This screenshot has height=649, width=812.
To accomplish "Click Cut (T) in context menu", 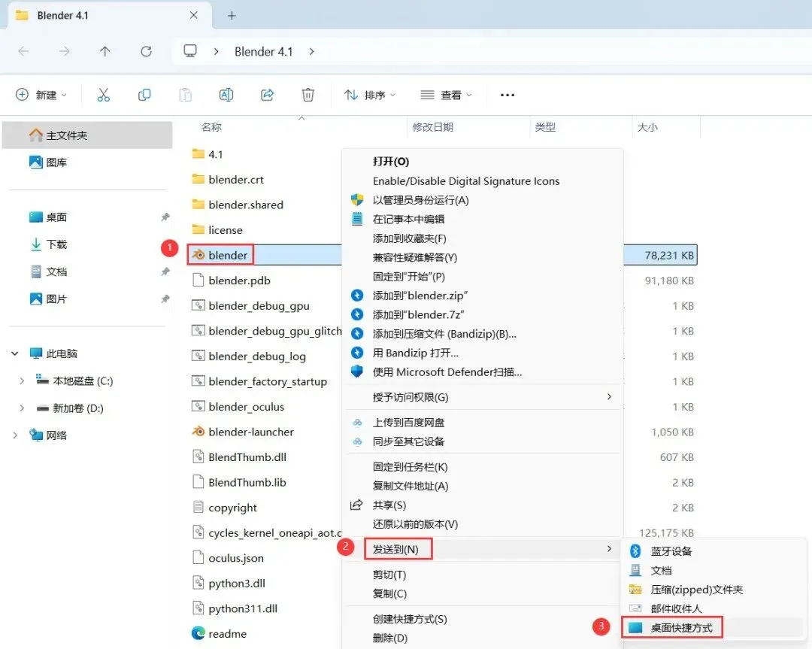I will point(389,575).
